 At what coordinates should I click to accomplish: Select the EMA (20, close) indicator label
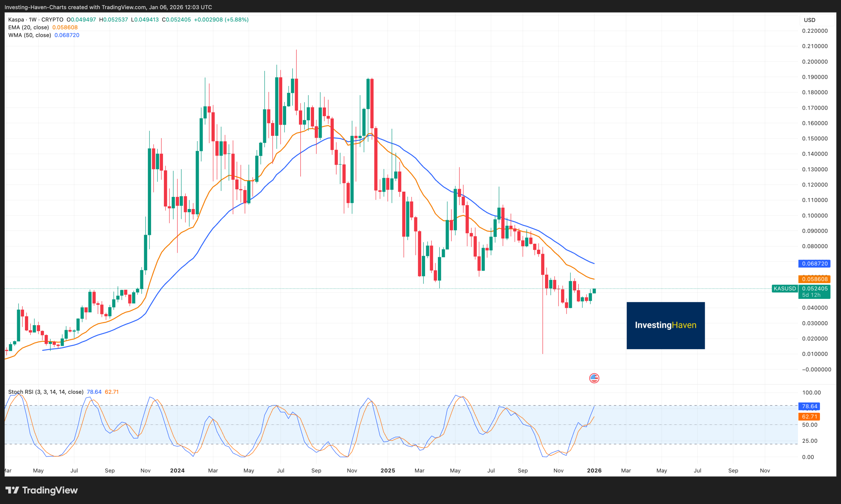pos(29,27)
